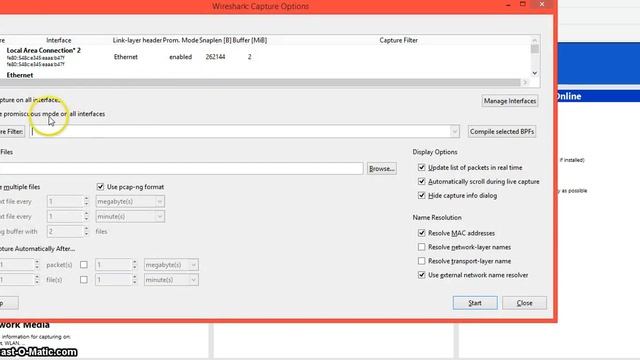Image resolution: width=640 pixels, height=360 pixels.
Task: Click interface list horizontal scrollbar
Action: (260, 82)
